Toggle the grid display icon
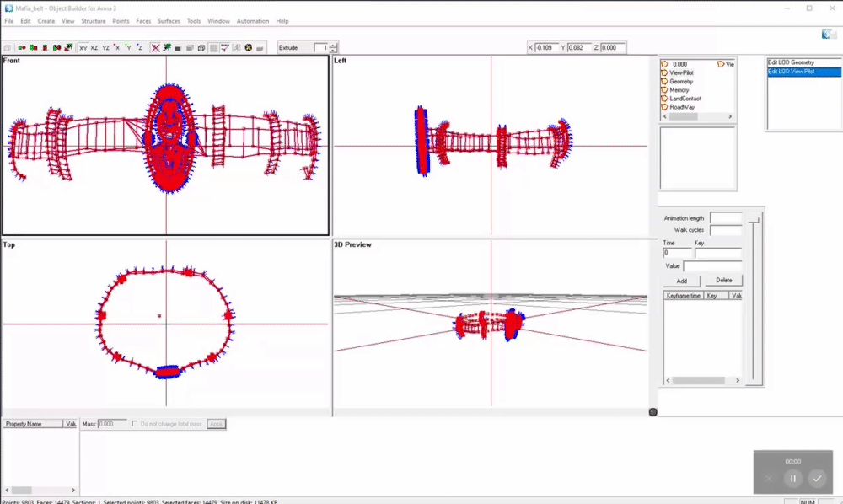843x504 pixels. point(214,48)
